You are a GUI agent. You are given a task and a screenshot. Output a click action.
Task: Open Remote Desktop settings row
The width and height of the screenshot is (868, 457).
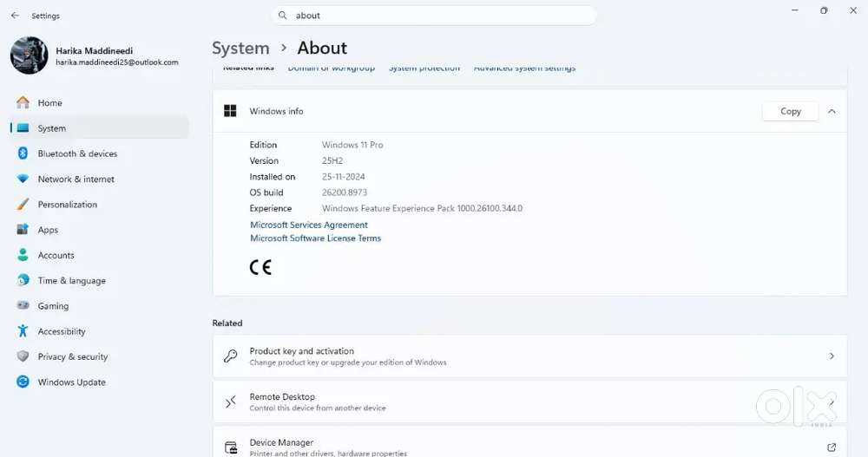(x=529, y=402)
